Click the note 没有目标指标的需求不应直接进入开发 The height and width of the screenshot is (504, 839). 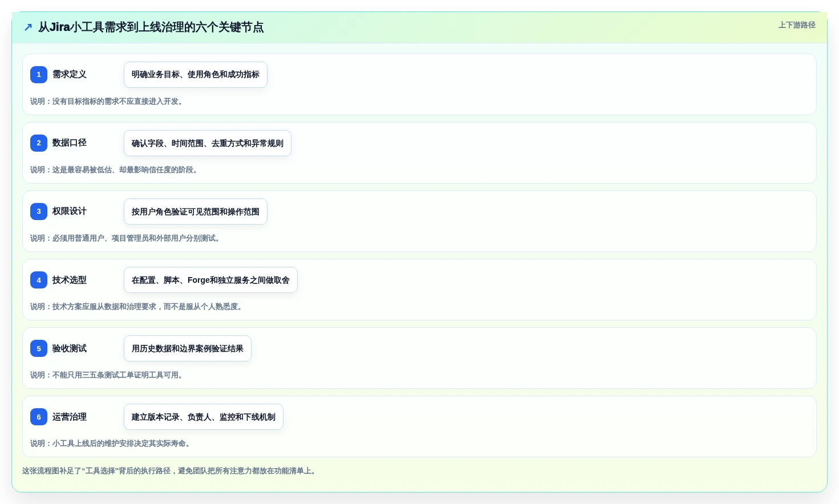click(108, 101)
